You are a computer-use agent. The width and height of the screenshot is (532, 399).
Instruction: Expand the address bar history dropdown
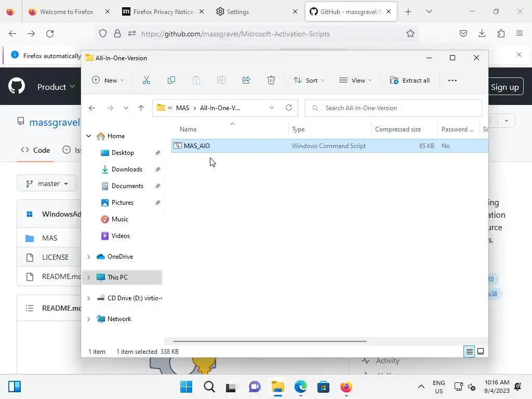(272, 108)
